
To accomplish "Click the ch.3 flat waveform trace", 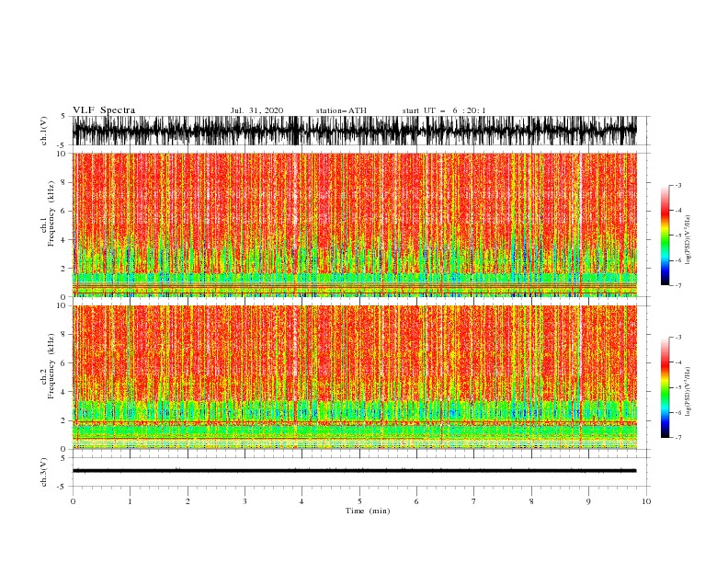I will point(354,471).
